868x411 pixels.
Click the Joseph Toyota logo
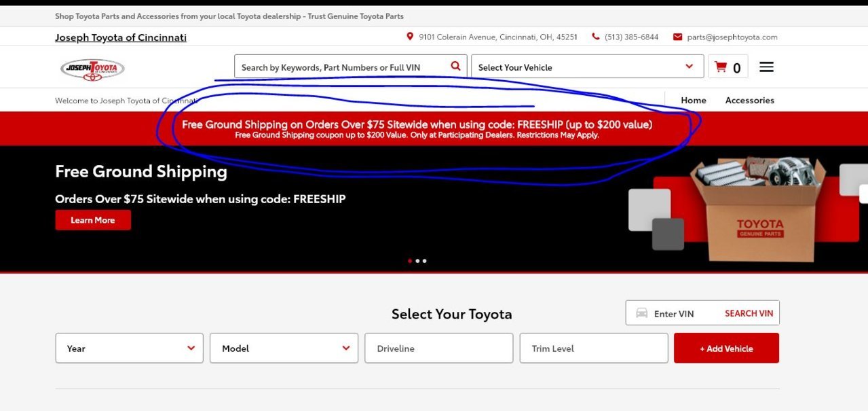(92, 69)
